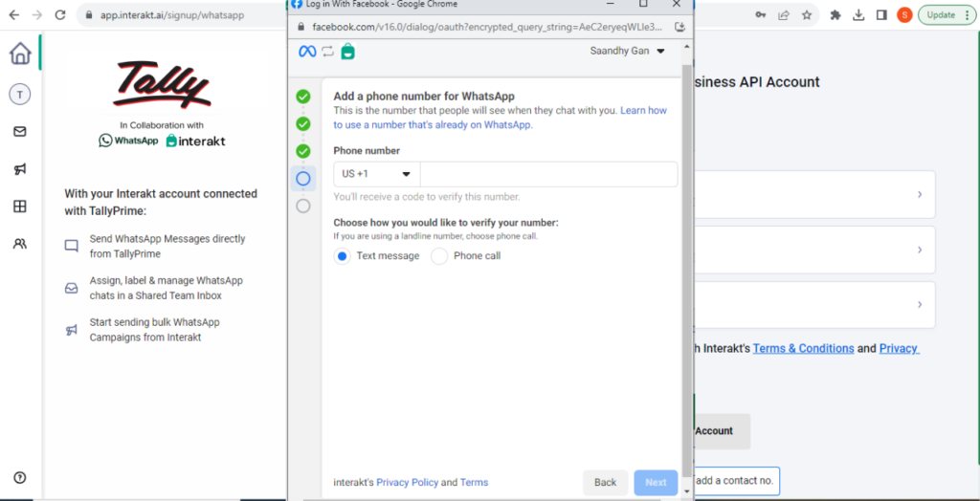
Task: Click the Meta logo in Facebook dialog
Action: 307,52
